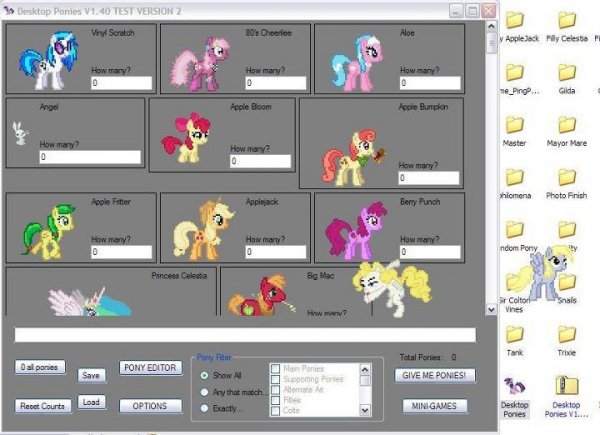The image size is (600, 435).
Task: Click Apple Fritter How many field
Action: pos(122,252)
